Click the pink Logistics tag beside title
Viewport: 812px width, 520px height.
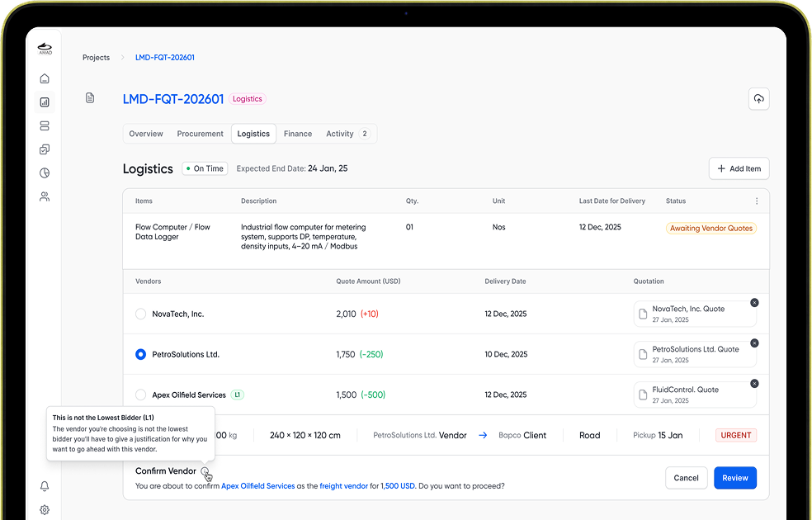[x=247, y=99]
